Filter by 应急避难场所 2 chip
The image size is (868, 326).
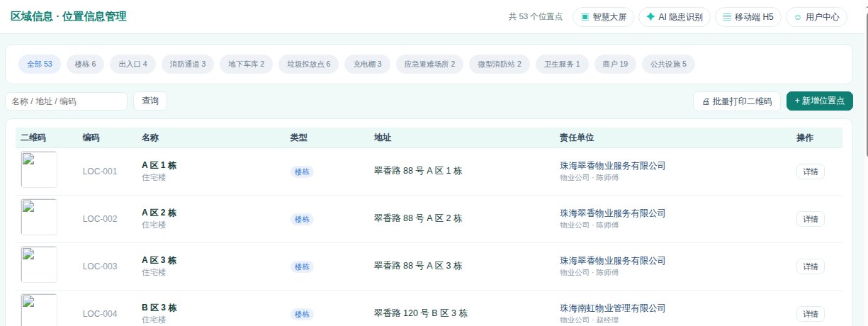pyautogui.click(x=430, y=64)
